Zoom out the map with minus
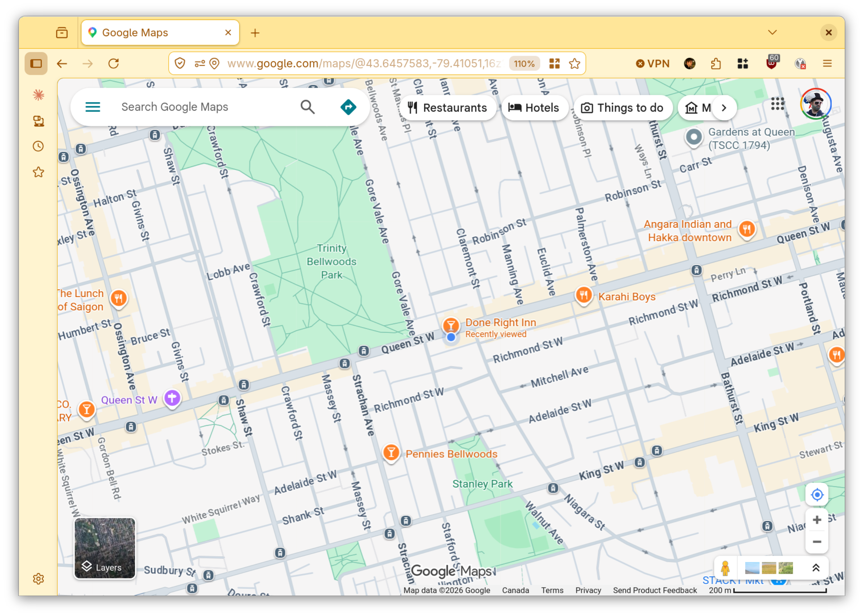Viewport: 863px width, 616px height. (817, 542)
